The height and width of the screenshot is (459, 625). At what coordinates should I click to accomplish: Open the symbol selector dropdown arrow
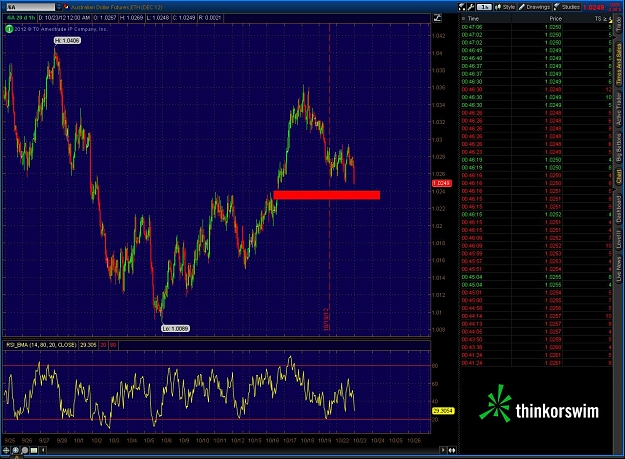coord(59,7)
